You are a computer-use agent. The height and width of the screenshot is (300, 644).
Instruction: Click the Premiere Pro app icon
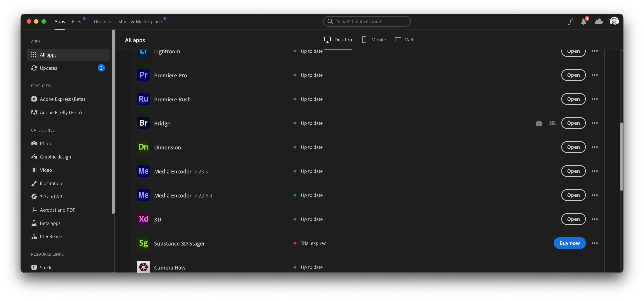tap(143, 75)
